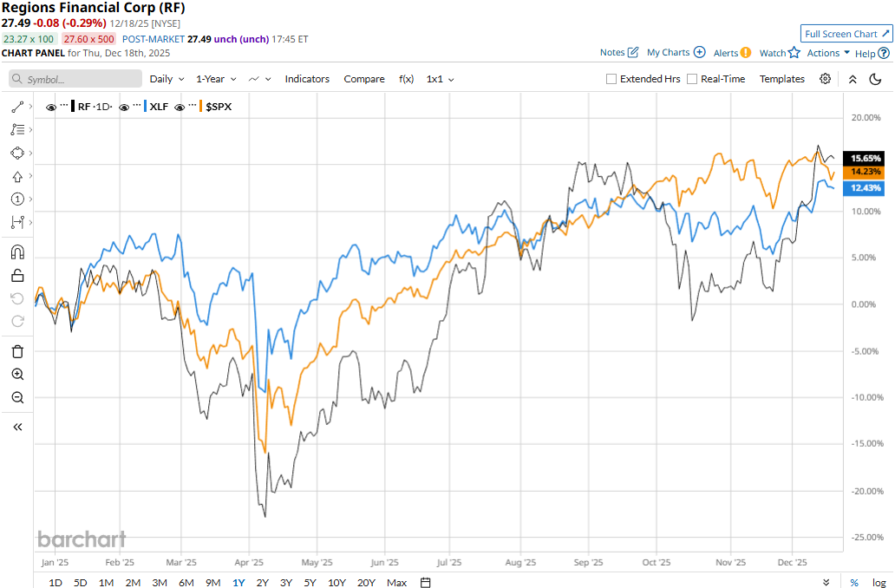Expand the Actions dropdown menu
The height and width of the screenshot is (588, 895).
828,53
